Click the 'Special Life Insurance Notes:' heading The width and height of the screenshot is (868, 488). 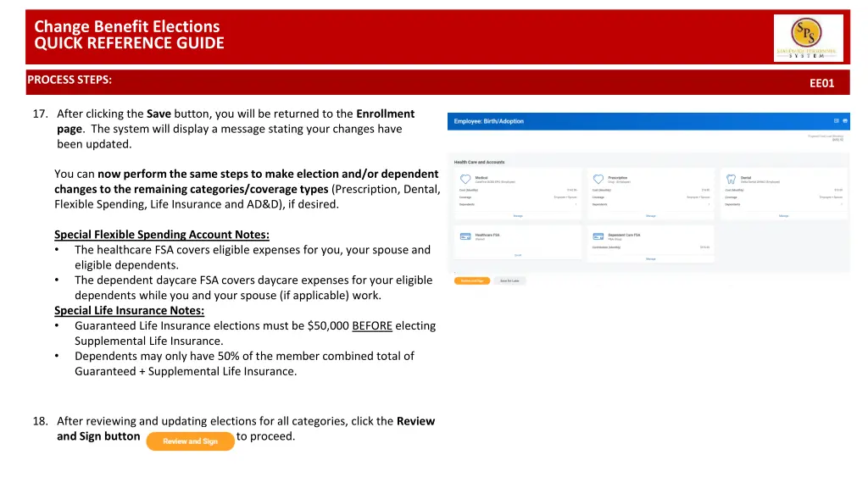[129, 310]
